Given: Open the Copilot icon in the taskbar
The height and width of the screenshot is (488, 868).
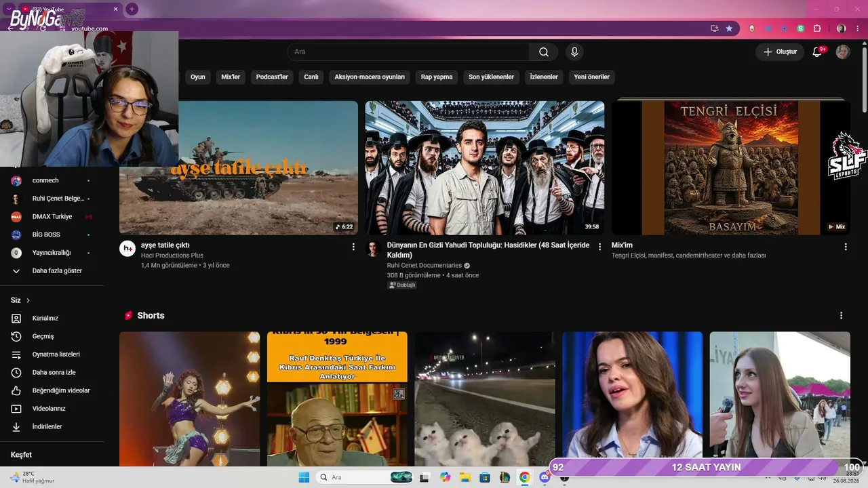Looking at the screenshot, I should 445,477.
